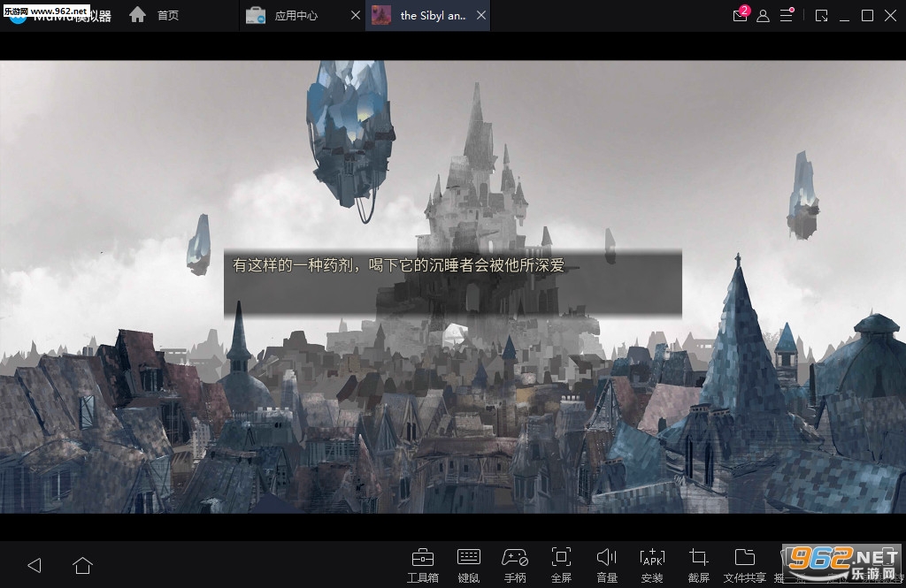Close the Sibyl game tab
The width and height of the screenshot is (906, 588).
(480, 16)
